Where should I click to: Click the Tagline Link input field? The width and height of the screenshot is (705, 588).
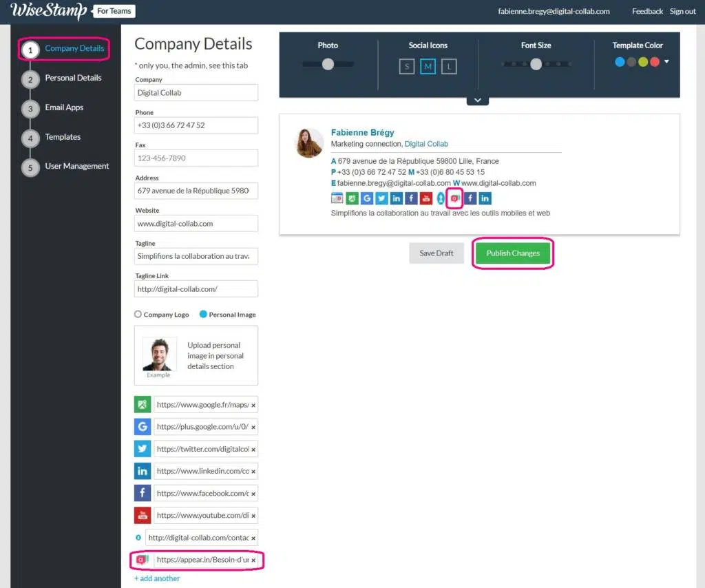tap(196, 289)
